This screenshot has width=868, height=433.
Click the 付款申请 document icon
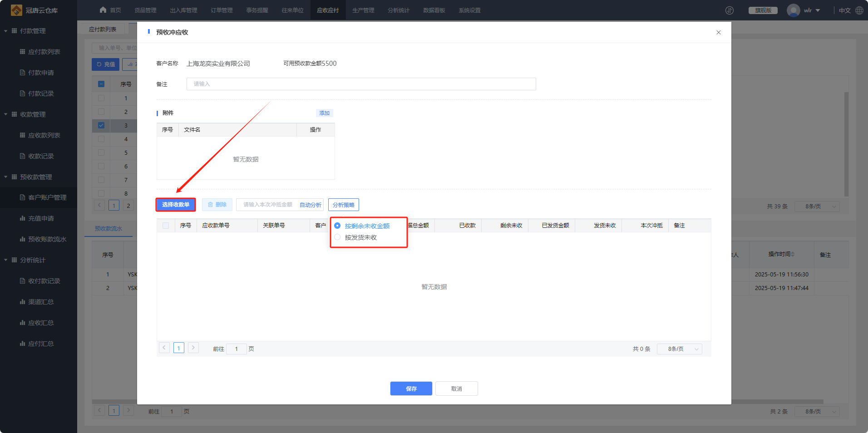[x=22, y=73]
